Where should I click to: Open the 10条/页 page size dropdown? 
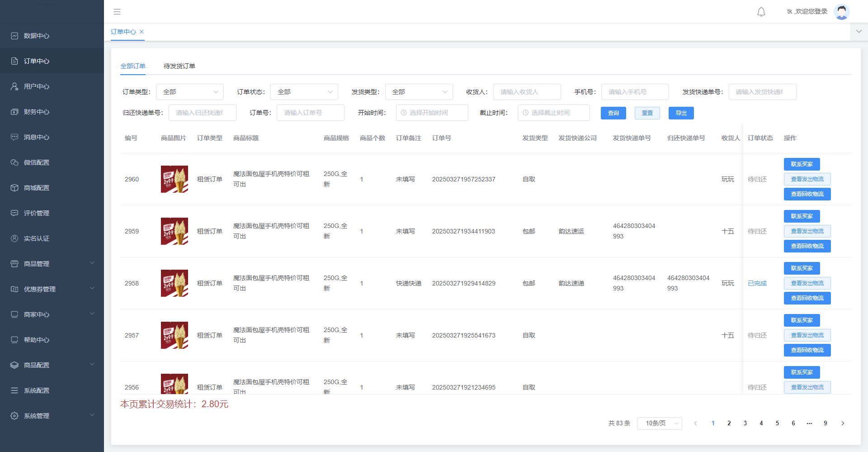coord(659,423)
